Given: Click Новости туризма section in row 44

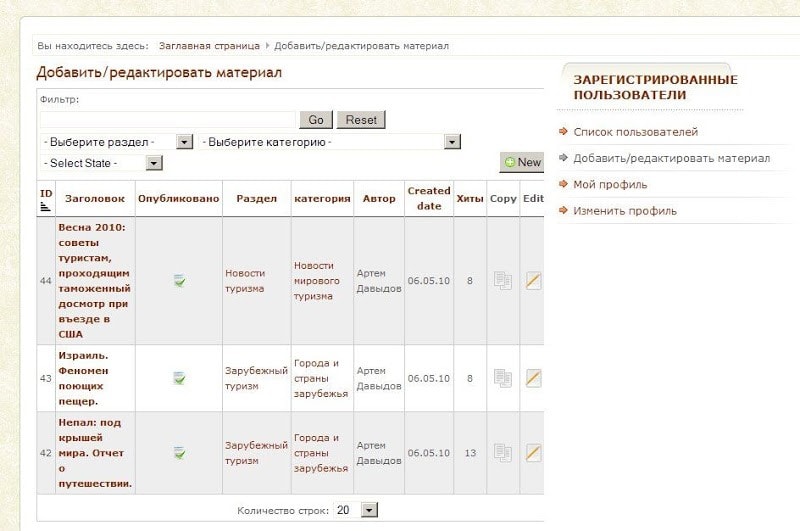Looking at the screenshot, I should (245, 281).
